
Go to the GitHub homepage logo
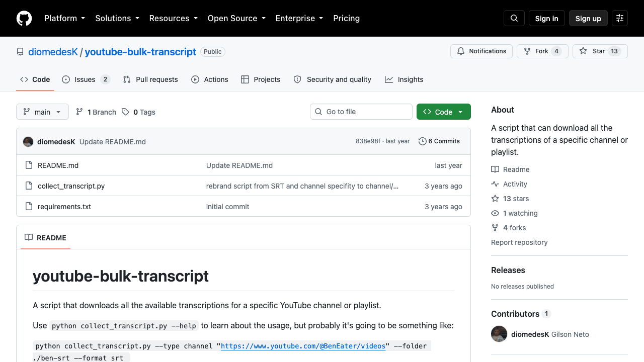(24, 18)
